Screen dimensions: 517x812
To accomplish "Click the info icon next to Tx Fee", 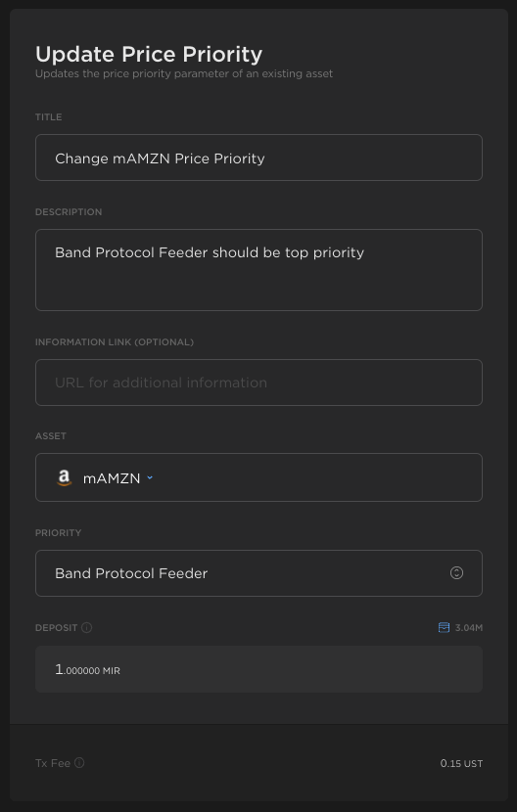I will pyautogui.click(x=79, y=763).
